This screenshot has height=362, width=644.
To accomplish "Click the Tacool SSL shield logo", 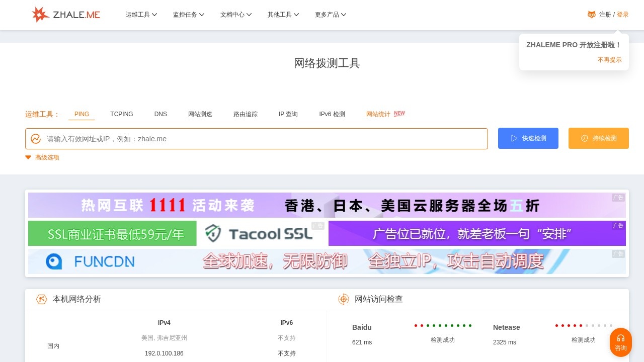I will click(213, 233).
